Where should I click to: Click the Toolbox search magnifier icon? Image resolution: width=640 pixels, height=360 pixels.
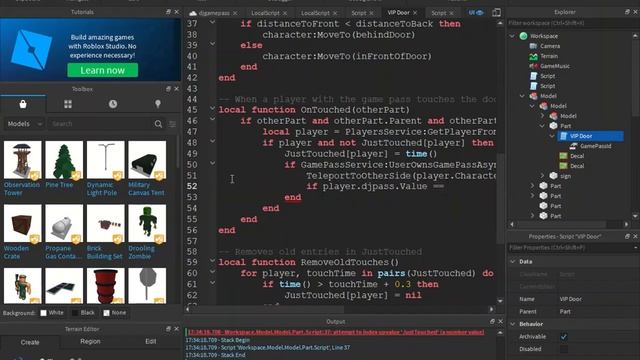tap(158, 124)
